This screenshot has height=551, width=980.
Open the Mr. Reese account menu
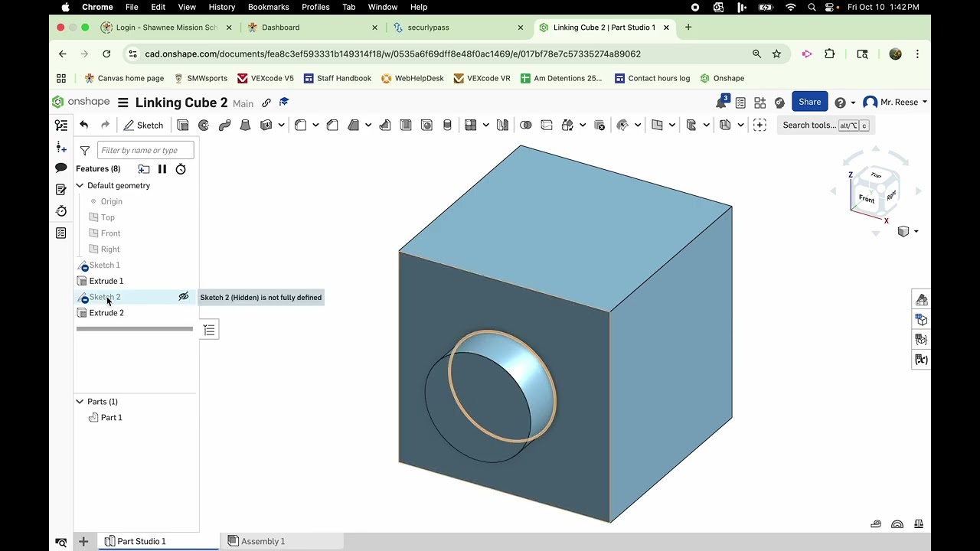[894, 102]
